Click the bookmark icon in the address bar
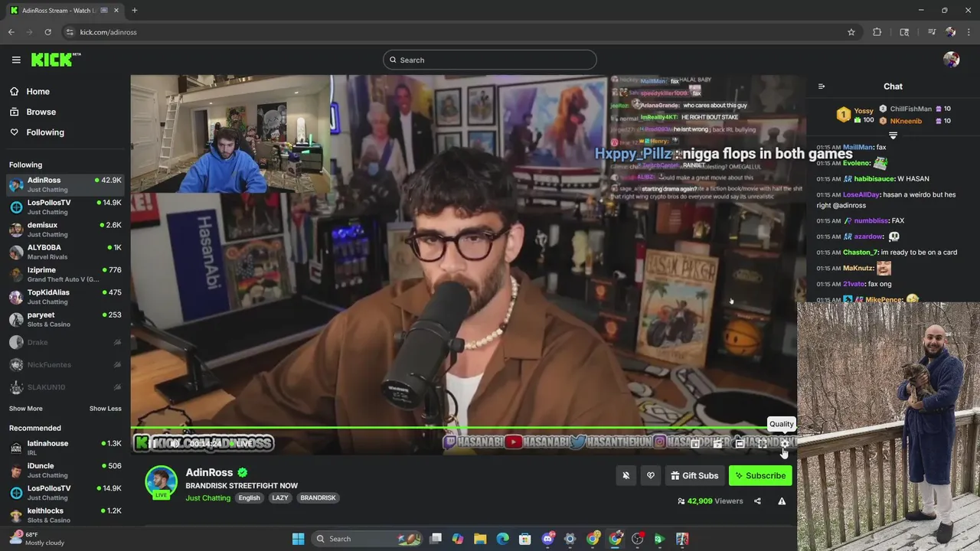The image size is (980, 551). tap(851, 32)
